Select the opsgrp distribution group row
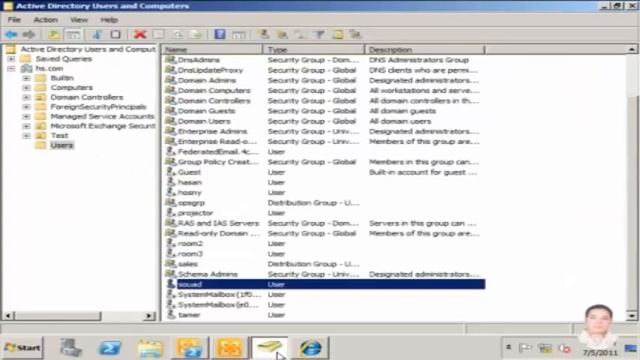The image size is (640, 360). 324,203
